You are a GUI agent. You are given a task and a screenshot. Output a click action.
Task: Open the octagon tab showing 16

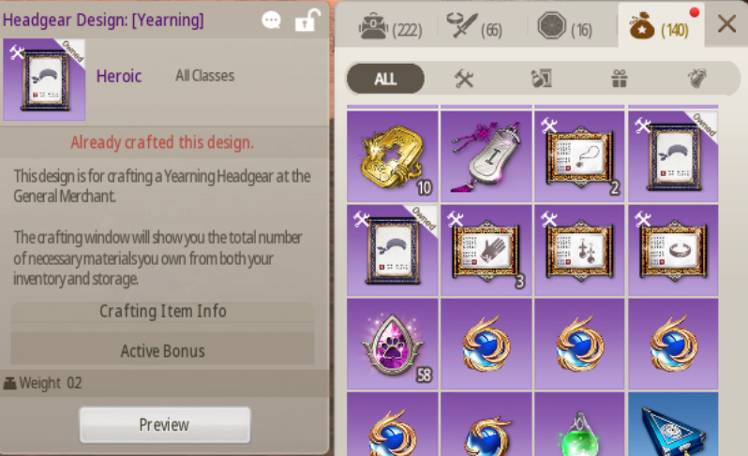(x=565, y=26)
